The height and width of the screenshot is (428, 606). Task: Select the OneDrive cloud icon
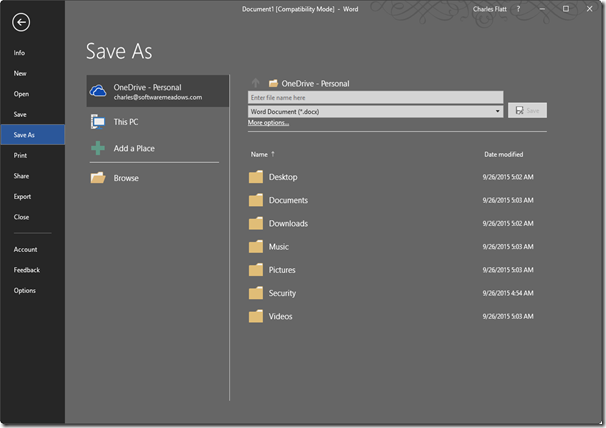pos(98,91)
